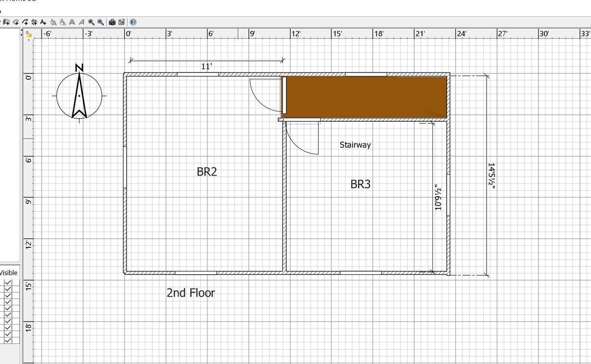Toggle the third Visible column checkbox
This screenshot has width=591, height=364.
click(8, 296)
